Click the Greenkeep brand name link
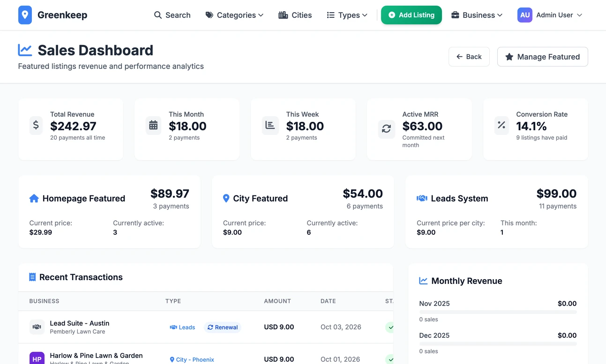This screenshot has width=606, height=364. point(62,15)
